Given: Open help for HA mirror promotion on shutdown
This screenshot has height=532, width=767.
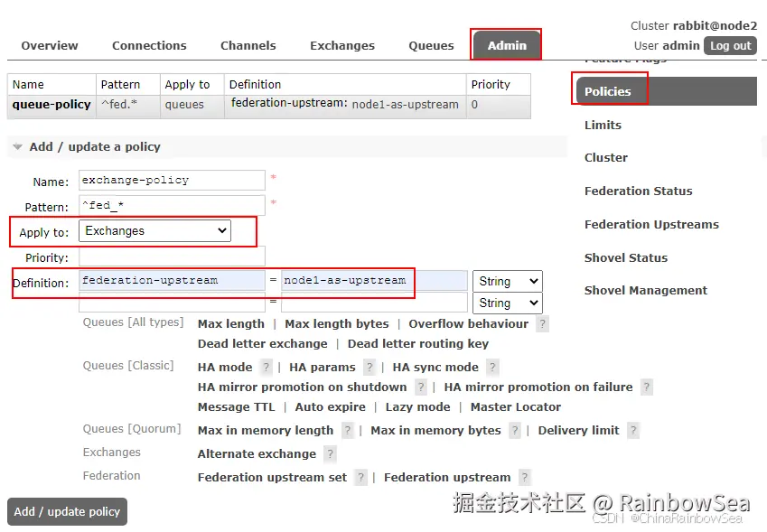Looking at the screenshot, I should pyautogui.click(x=421, y=387).
